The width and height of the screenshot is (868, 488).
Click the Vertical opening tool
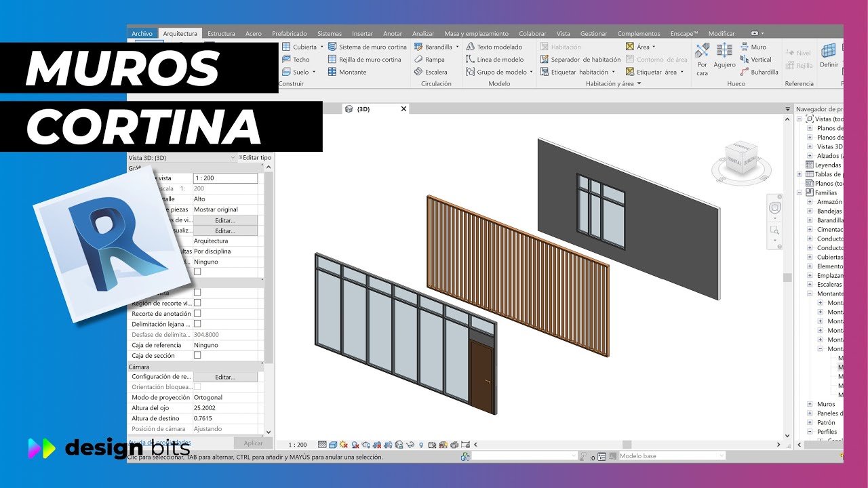(756, 60)
